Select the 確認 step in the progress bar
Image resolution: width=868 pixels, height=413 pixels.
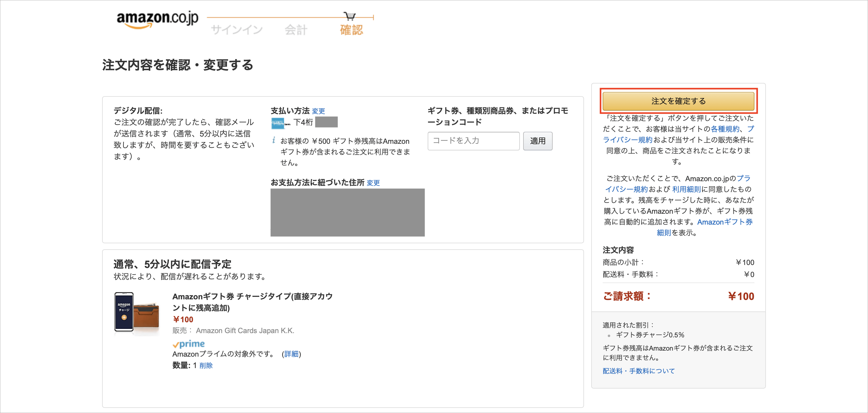351,30
